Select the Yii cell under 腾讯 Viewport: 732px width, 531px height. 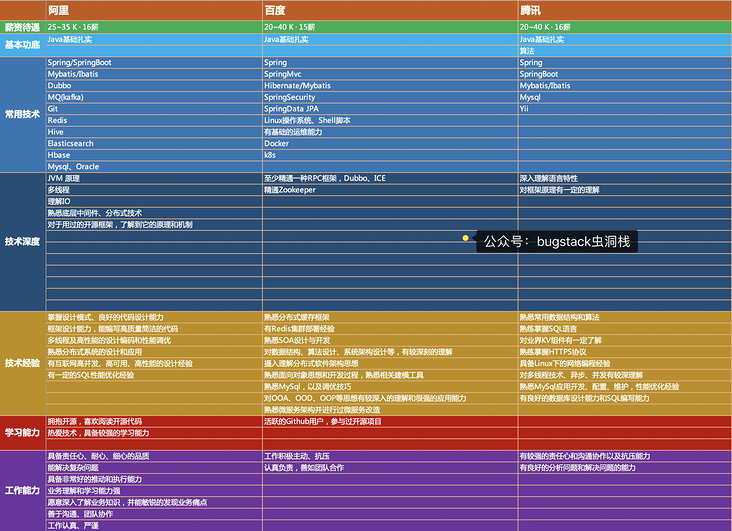625,109
